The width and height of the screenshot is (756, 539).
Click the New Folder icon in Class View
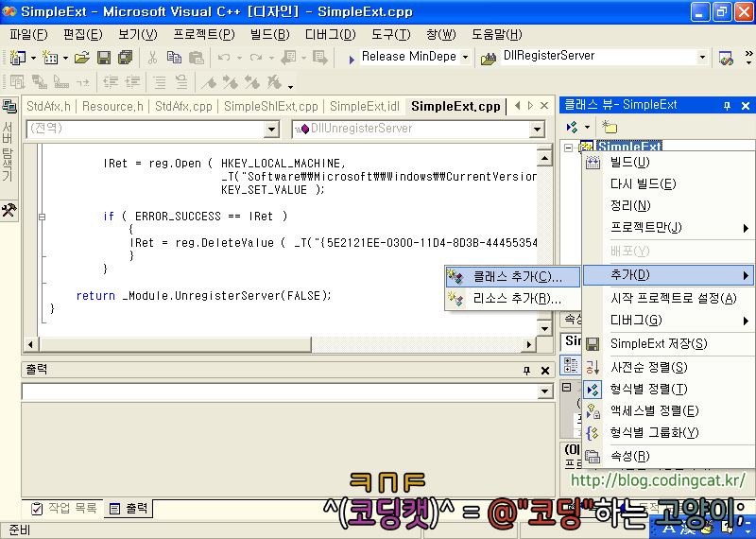coord(609,127)
